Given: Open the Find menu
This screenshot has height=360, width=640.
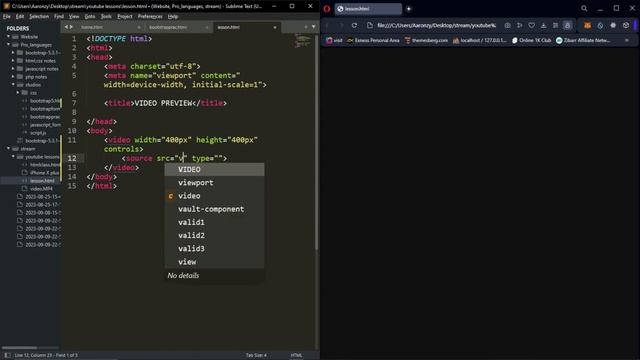Looking at the screenshot, I should [59, 16].
